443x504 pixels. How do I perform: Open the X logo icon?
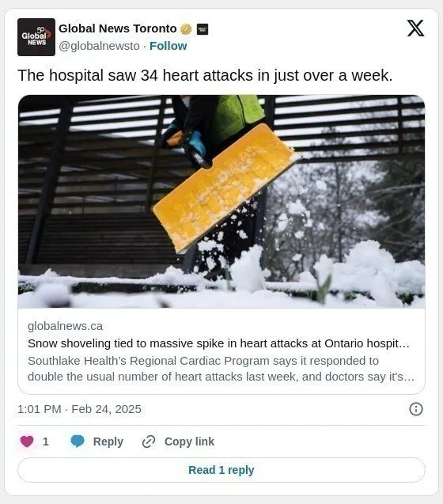coord(415,28)
